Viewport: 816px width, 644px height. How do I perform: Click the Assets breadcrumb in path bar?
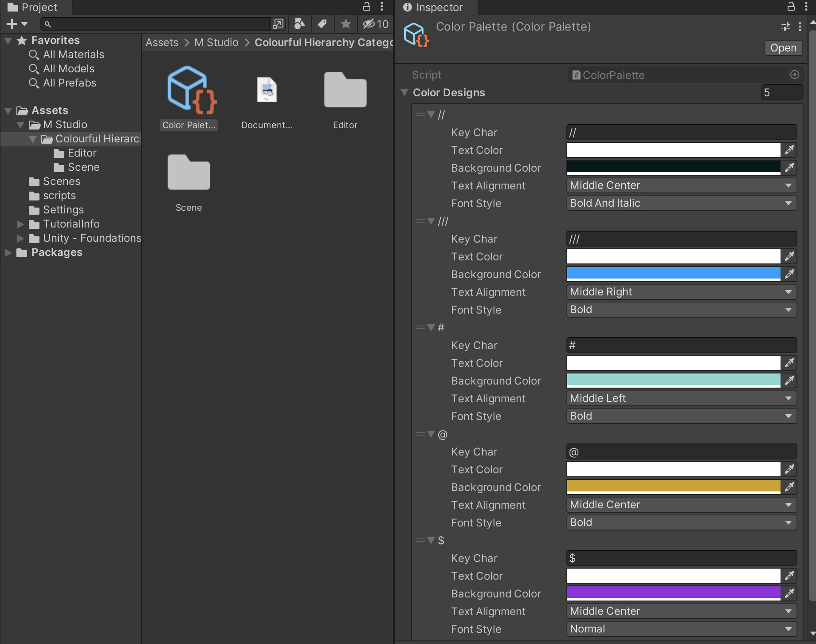click(161, 42)
